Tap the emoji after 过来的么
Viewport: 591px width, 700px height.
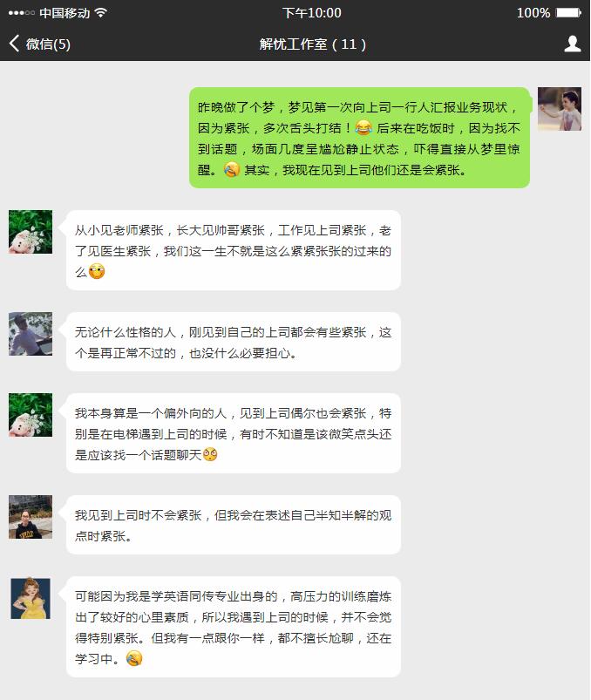(x=97, y=271)
